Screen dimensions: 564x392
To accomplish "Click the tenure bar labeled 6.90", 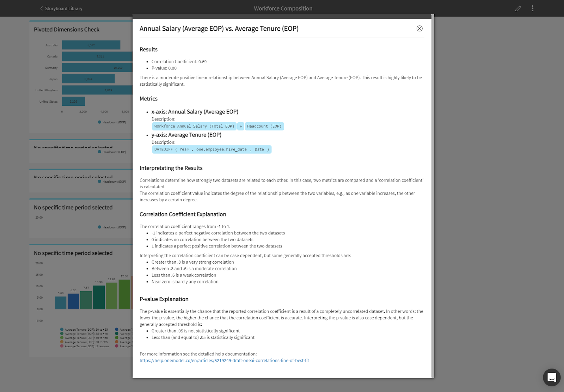I will pyautogui.click(x=73, y=301).
